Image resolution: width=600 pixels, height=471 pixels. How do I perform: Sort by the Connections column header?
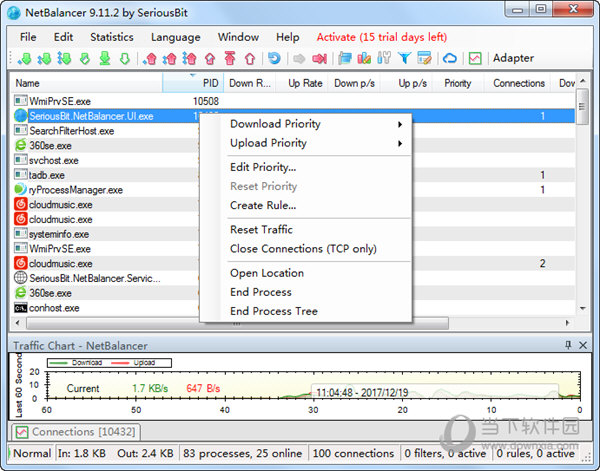(519, 83)
